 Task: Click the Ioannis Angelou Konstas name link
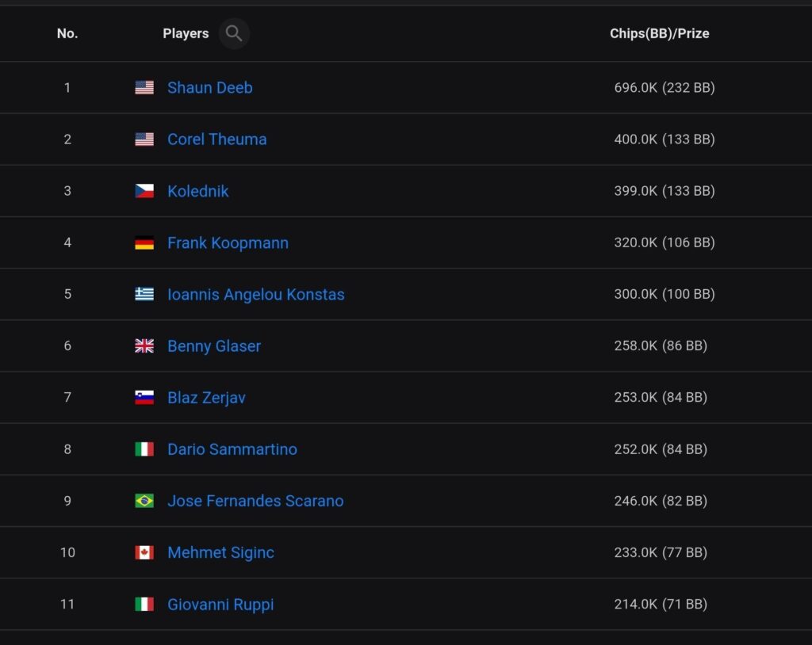pos(255,295)
